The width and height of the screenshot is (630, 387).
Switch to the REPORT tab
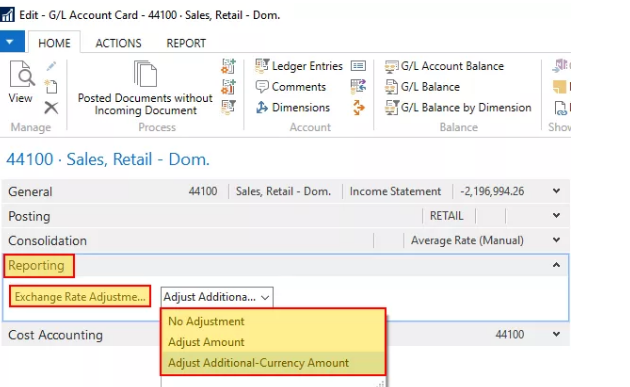186,43
